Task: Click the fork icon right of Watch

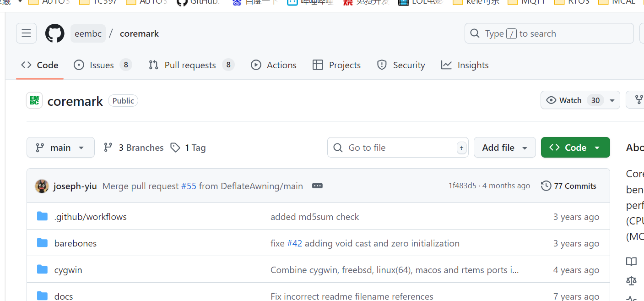Action: [x=639, y=100]
